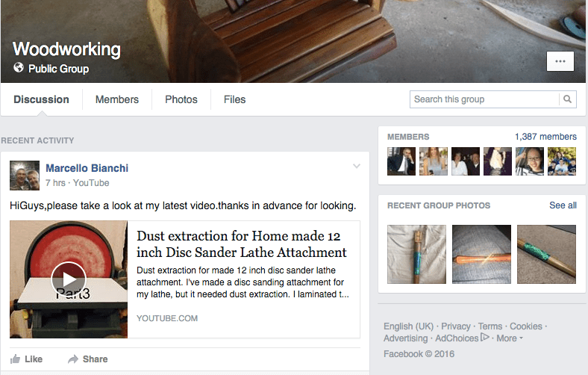The image size is (588, 375).
Task: Click See all recent group photos
Action: (x=563, y=205)
